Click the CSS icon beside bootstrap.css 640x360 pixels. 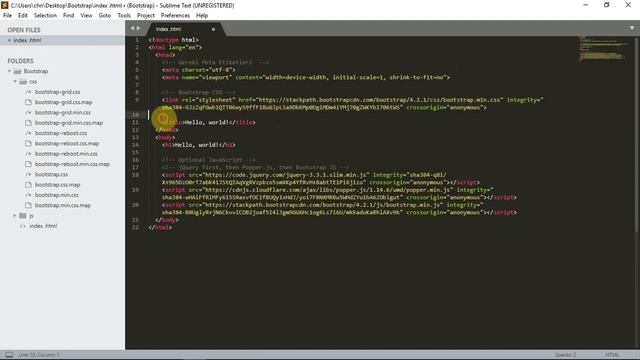tap(28, 175)
